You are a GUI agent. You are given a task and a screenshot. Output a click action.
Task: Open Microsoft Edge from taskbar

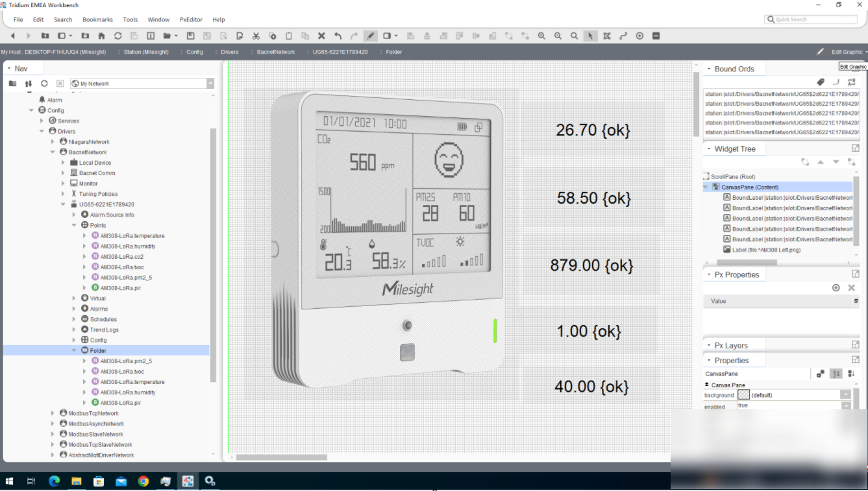(54, 481)
